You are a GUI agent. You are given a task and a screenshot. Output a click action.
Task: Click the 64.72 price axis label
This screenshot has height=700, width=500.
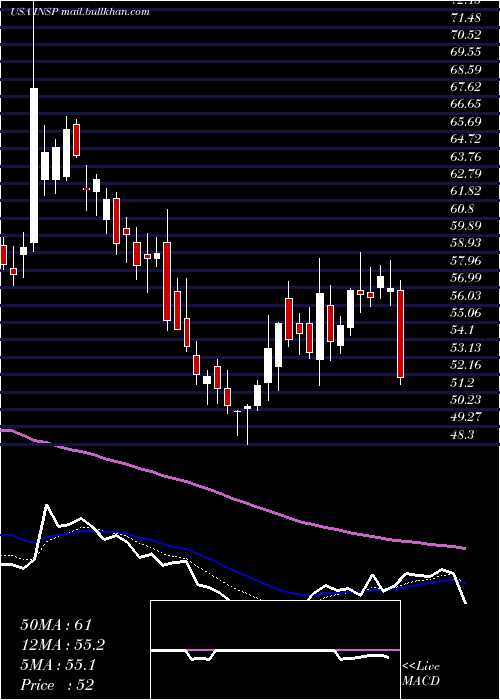[467, 139]
